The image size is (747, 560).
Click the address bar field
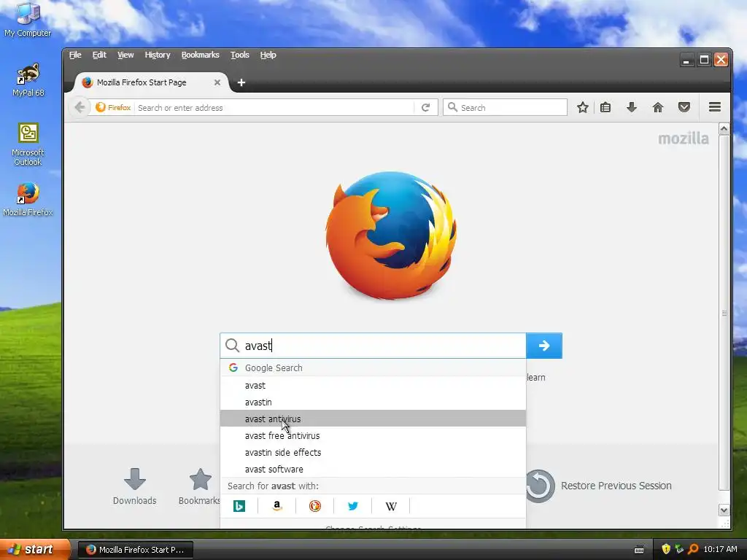(x=274, y=108)
